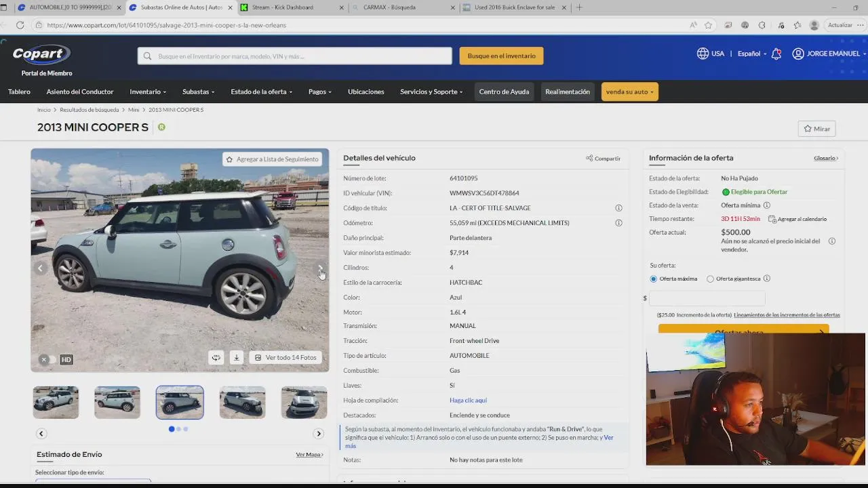Click the browser refresh icon

coord(20,25)
